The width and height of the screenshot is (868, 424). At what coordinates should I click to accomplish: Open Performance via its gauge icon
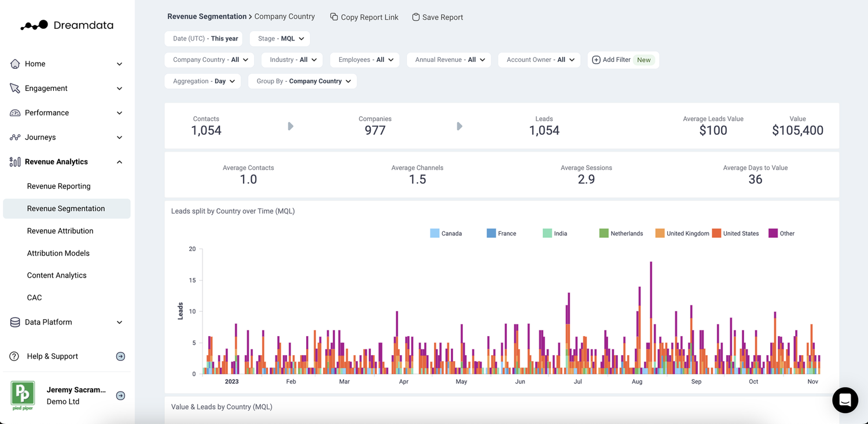[x=14, y=112]
